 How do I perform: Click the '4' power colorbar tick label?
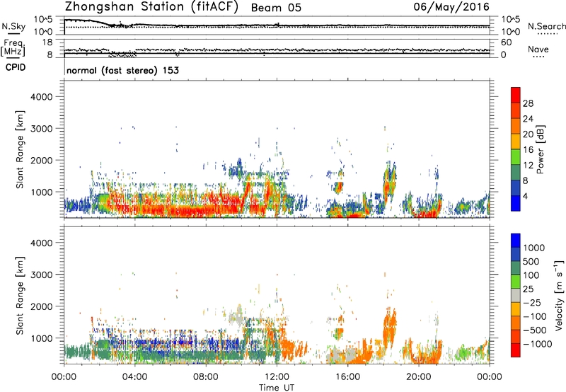[x=526, y=196]
